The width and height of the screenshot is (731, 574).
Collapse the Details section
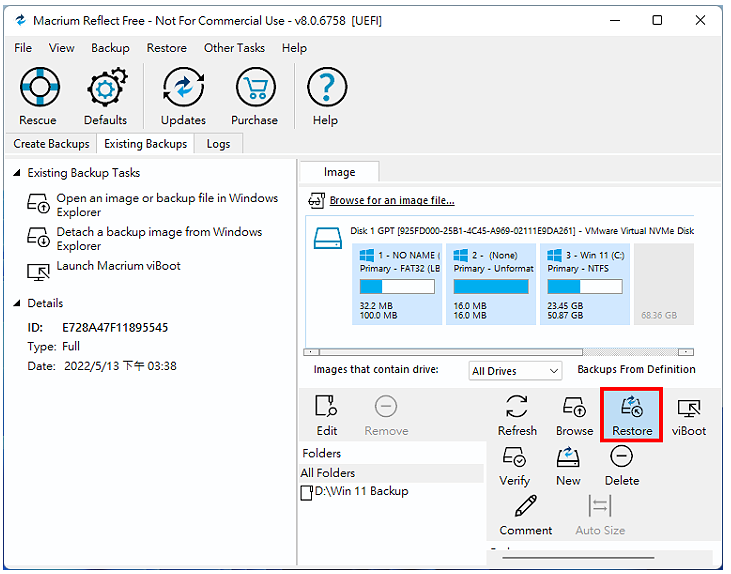tap(17, 303)
